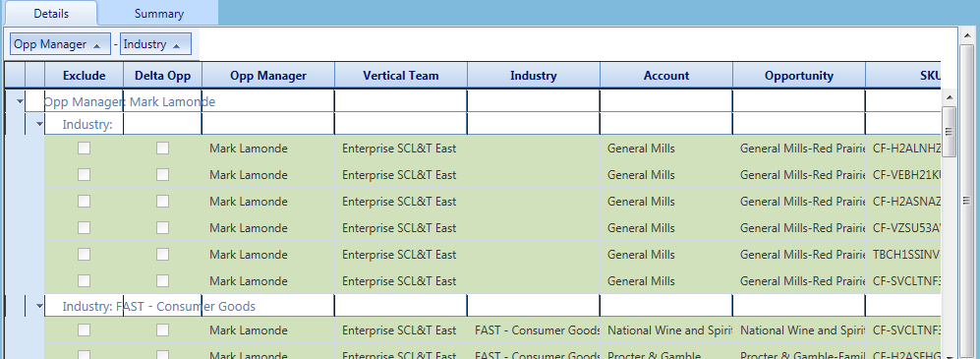Viewport: 980px width, 359px height.
Task: Select General Mills-Red Prairie opportunity in TBCH1SSINV row
Action: click(799, 255)
